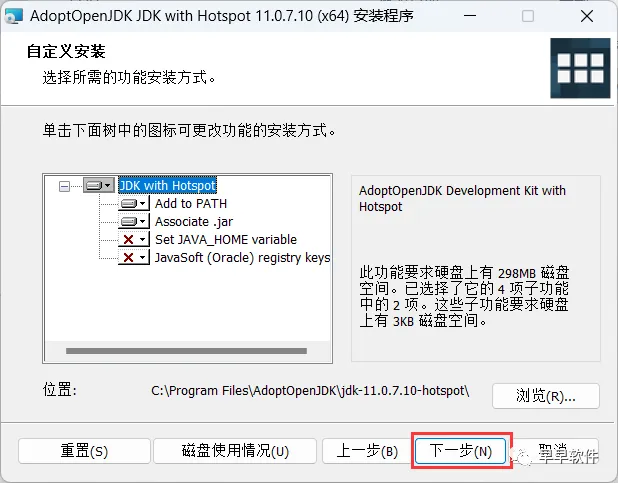Select Associate .jar feature row
The height and width of the screenshot is (483, 618).
pos(194,222)
